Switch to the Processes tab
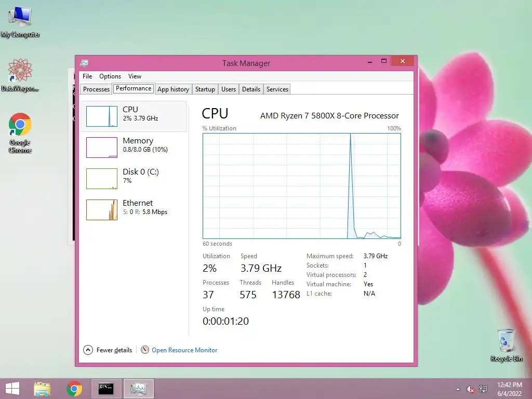The height and width of the screenshot is (399, 532). [x=96, y=89]
